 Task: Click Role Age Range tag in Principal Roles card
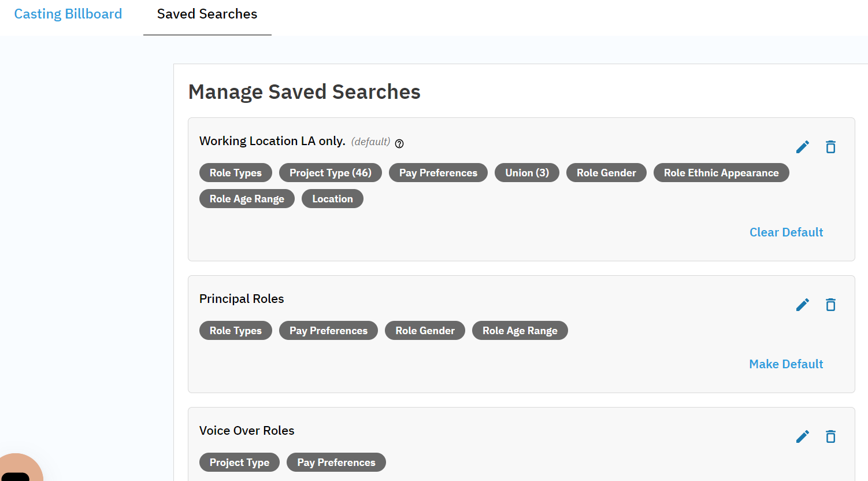coord(520,331)
